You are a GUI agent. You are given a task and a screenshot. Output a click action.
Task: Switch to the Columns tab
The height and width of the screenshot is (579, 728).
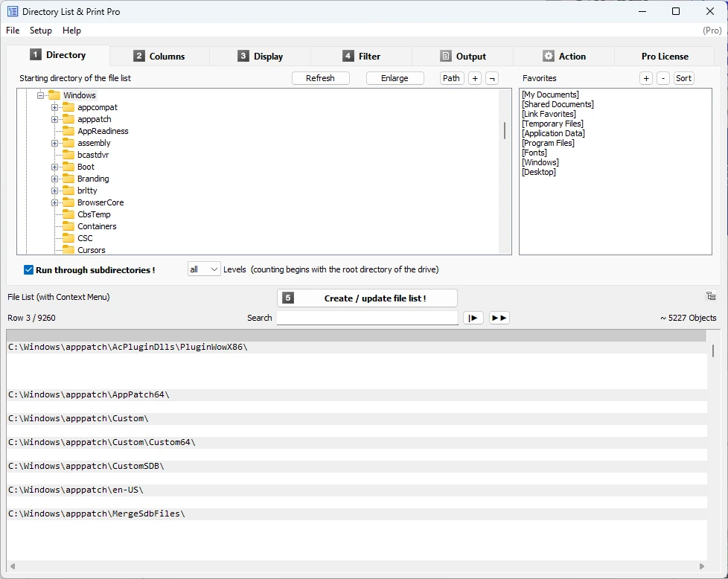(x=159, y=56)
